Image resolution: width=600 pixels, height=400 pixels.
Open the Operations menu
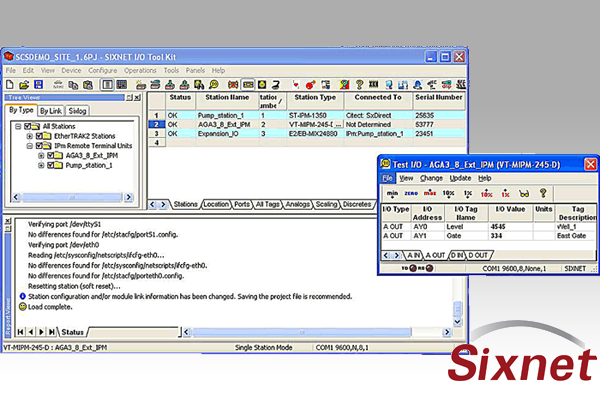(140, 70)
